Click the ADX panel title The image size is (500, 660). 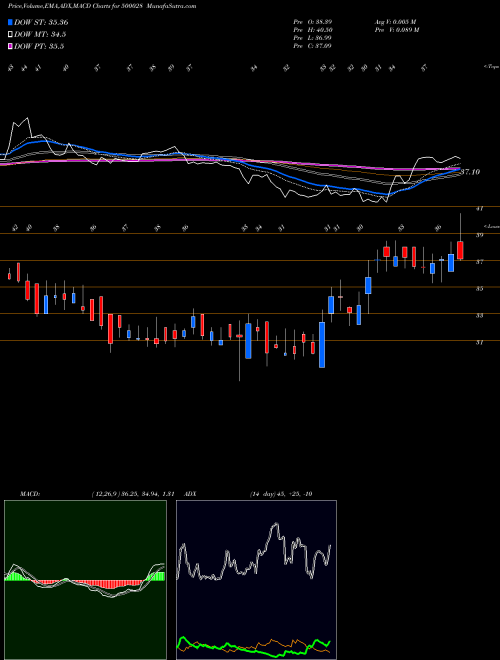click(x=190, y=494)
